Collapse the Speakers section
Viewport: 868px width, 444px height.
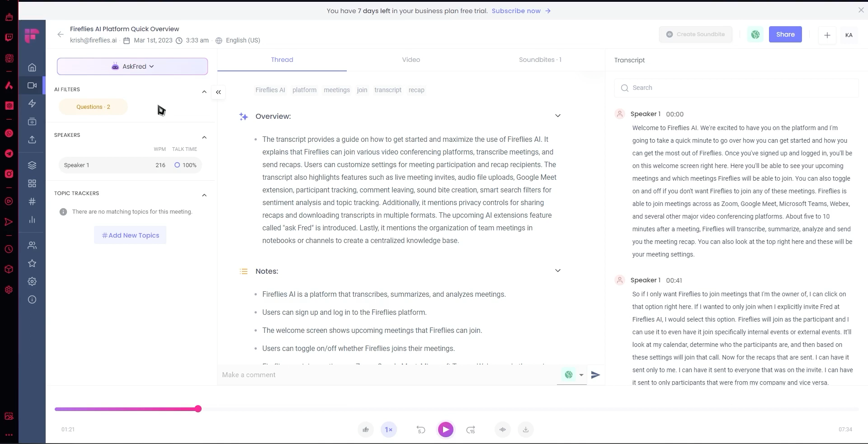click(x=204, y=137)
